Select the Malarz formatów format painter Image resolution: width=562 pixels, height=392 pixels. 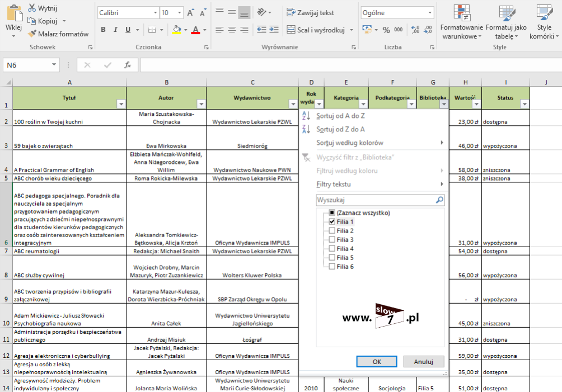point(58,34)
